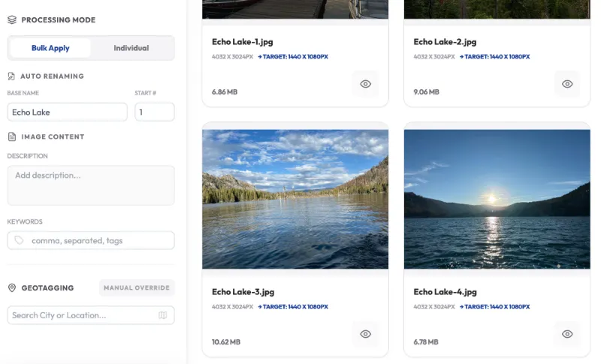Click the 6.78 MB file size
Image resolution: width=601 pixels, height=364 pixels.
click(426, 342)
